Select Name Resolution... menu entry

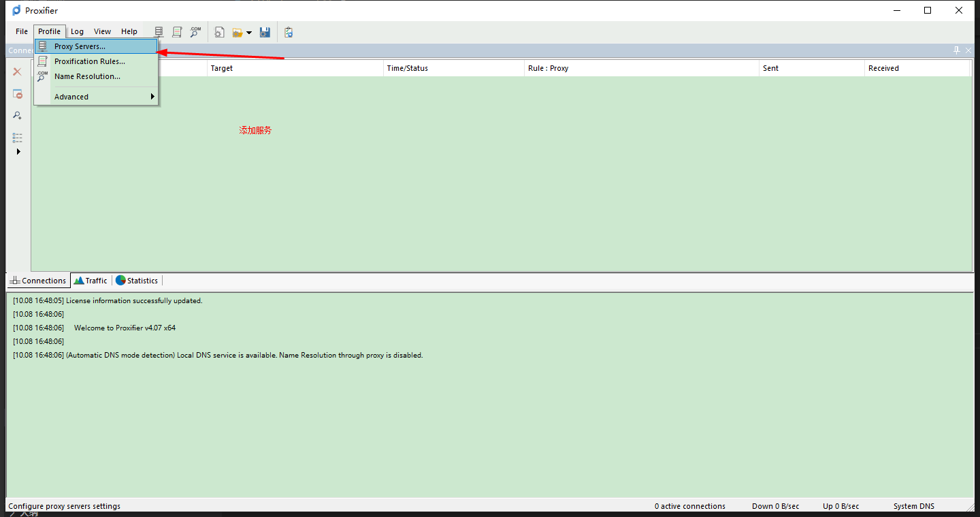point(87,76)
